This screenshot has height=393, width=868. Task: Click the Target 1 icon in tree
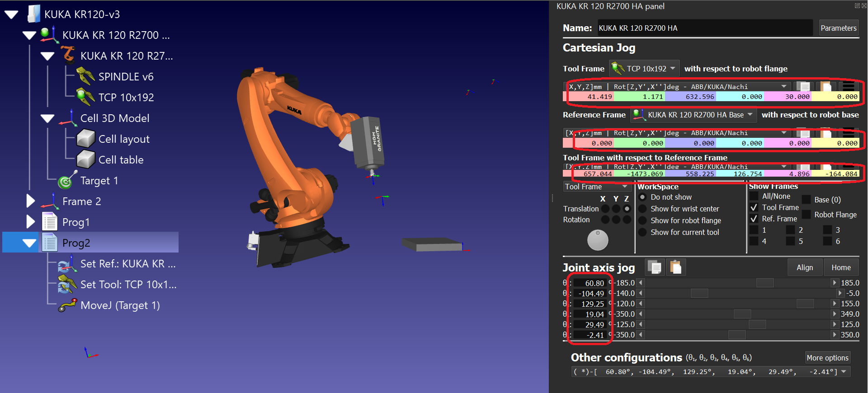point(67,181)
